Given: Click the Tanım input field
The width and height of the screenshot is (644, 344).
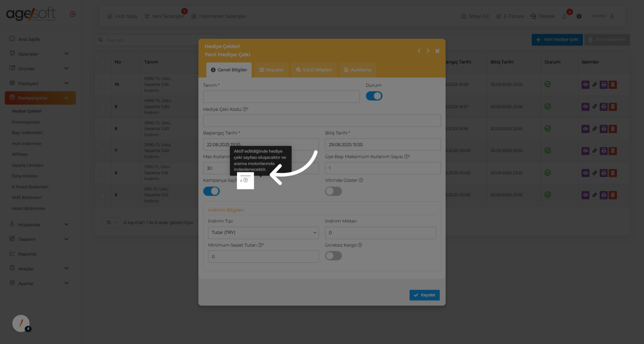Looking at the screenshot, I should (281, 97).
